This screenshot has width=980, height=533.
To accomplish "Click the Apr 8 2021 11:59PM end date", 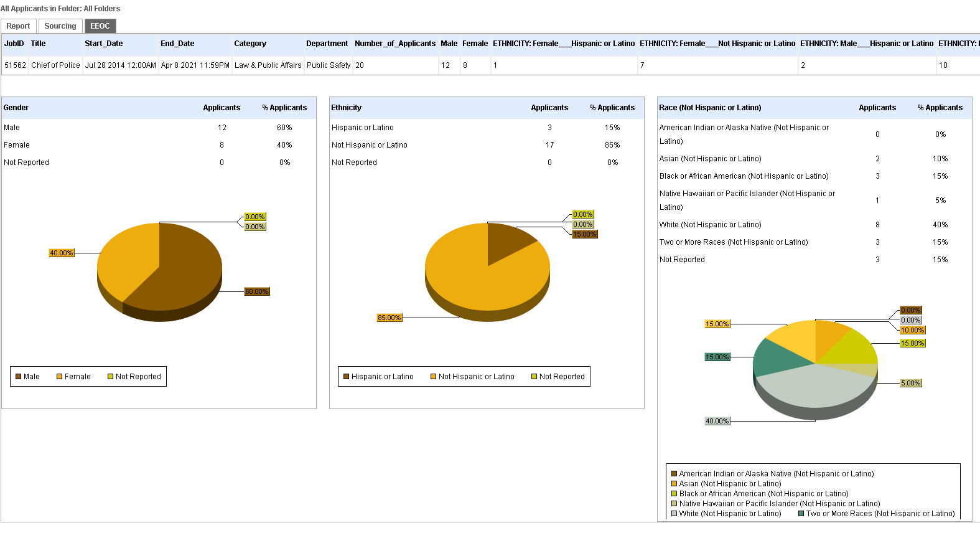I will (x=195, y=65).
